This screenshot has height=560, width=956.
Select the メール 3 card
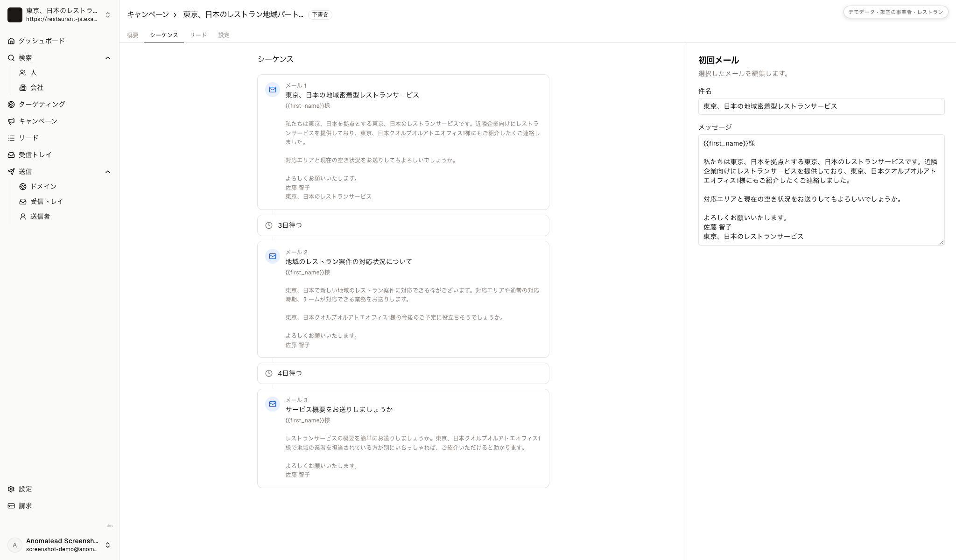(403, 439)
